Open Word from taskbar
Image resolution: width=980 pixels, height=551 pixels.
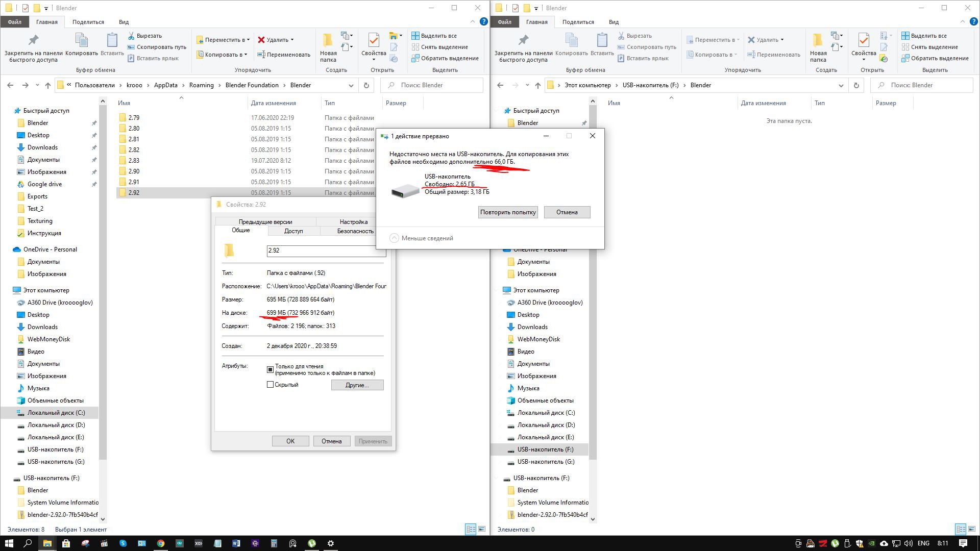pos(236,543)
